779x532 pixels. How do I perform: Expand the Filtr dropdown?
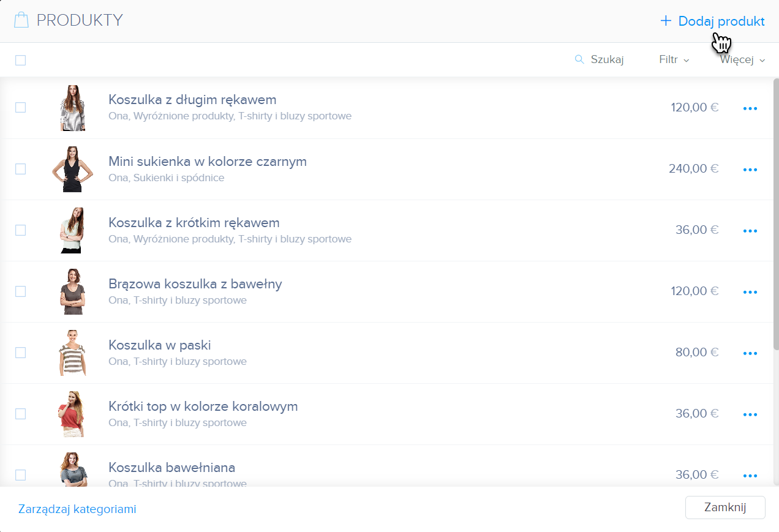674,59
